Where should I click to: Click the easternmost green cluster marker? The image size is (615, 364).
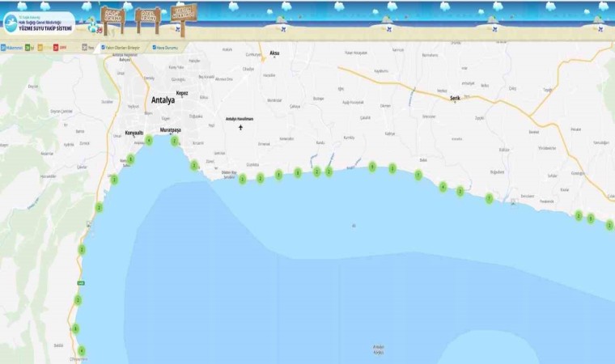609,225
